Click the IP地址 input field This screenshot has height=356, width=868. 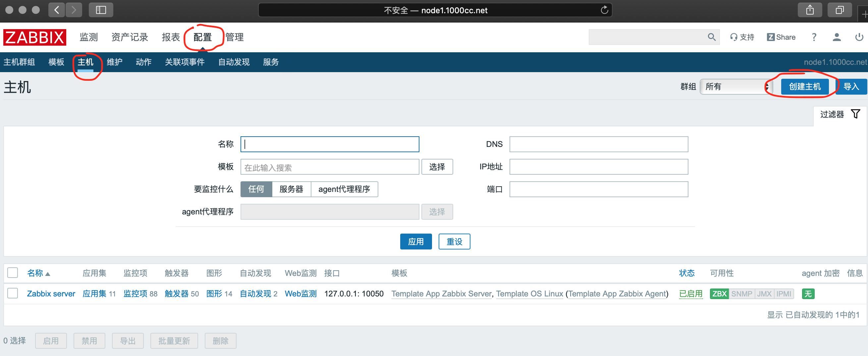[x=598, y=167]
